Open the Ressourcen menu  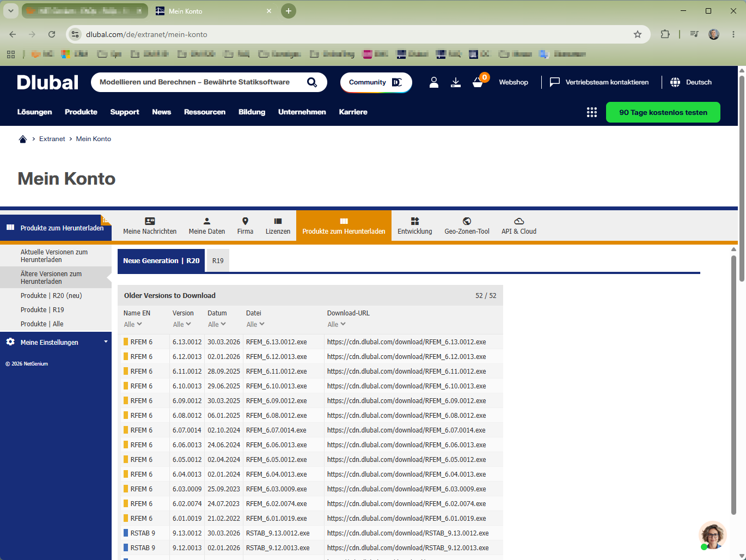click(x=205, y=112)
